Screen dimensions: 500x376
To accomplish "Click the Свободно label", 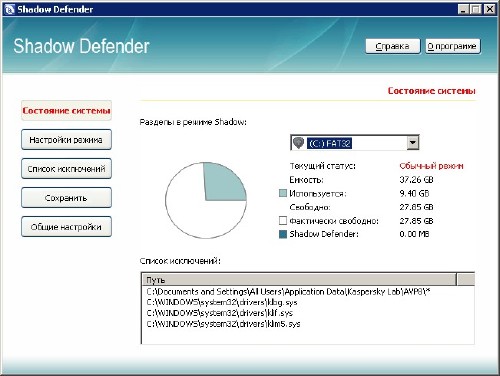I will point(310,207).
